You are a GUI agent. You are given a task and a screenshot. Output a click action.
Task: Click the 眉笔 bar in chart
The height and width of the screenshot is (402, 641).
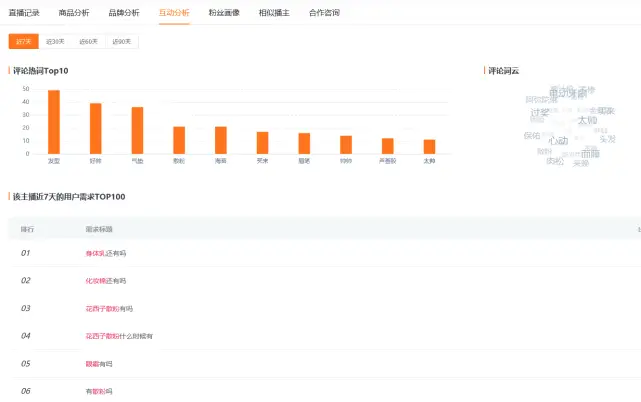tap(304, 144)
